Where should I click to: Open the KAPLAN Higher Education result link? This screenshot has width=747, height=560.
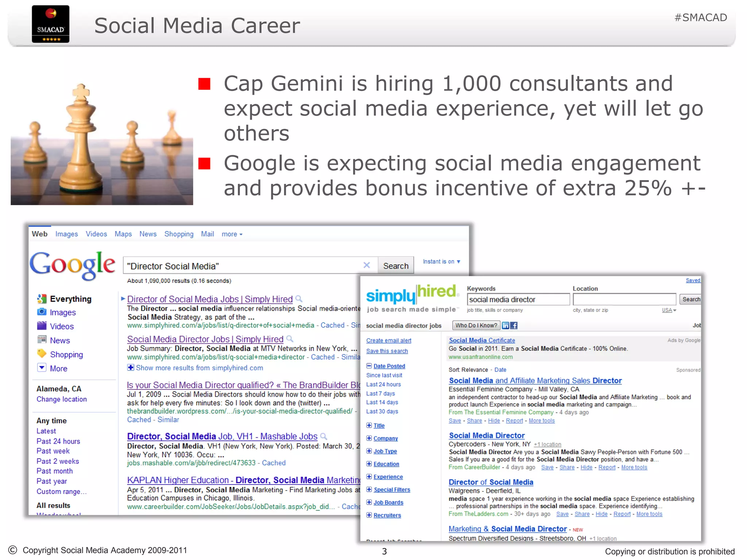pos(244,480)
